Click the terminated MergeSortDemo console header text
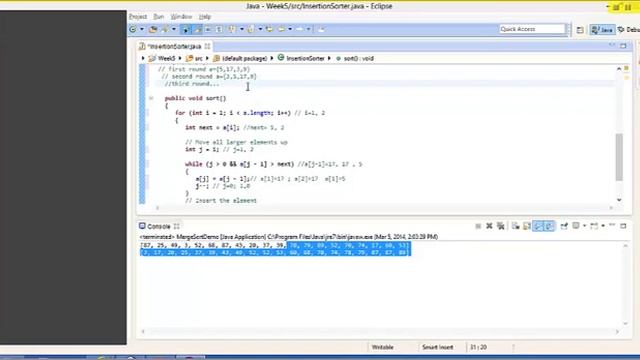Viewport: 640px width, 360px height. 289,237
